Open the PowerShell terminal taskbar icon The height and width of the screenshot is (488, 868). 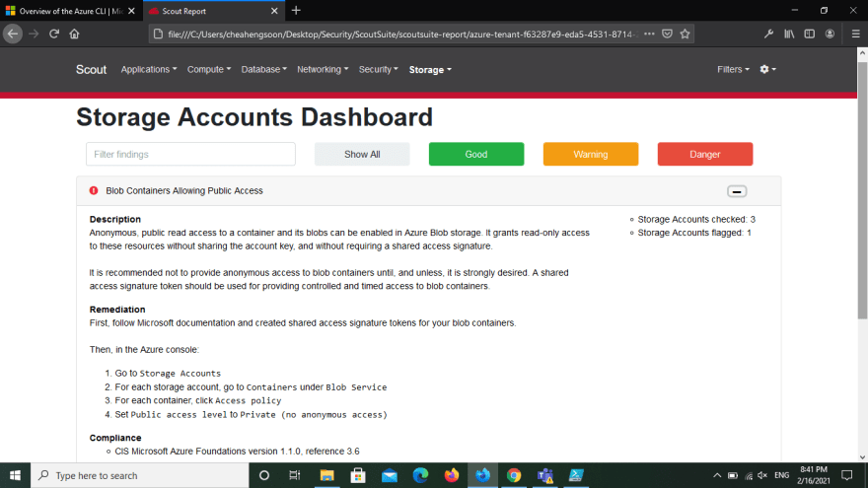(576, 475)
